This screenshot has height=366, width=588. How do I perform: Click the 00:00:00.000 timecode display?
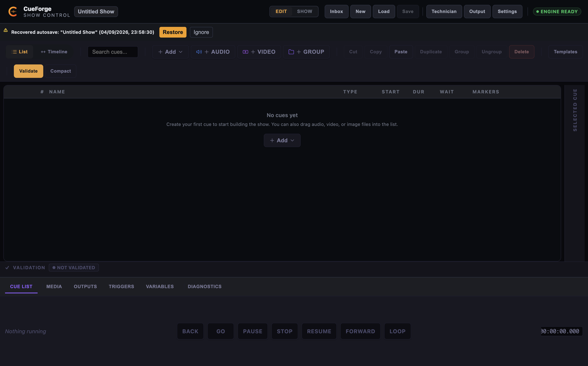click(561, 331)
